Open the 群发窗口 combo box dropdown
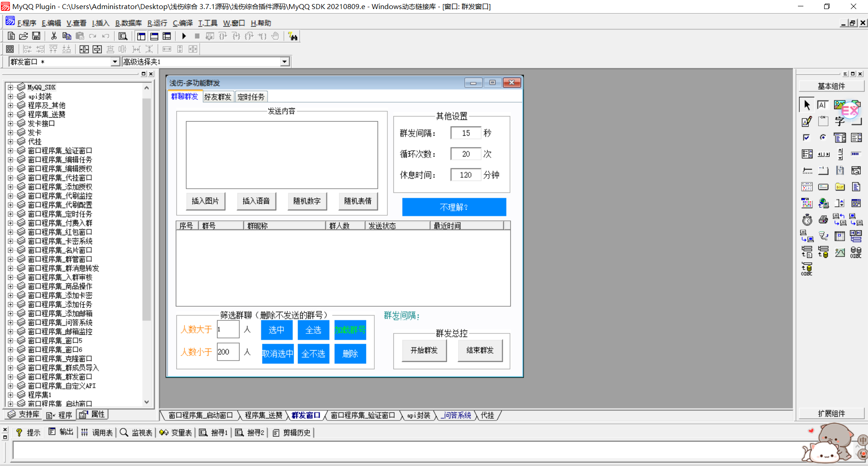This screenshot has height=466, width=868. coord(115,62)
